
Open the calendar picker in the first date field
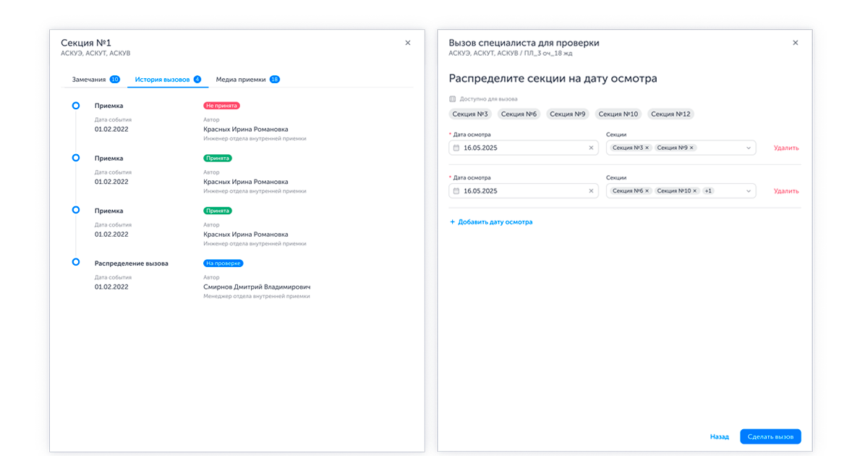[457, 147]
